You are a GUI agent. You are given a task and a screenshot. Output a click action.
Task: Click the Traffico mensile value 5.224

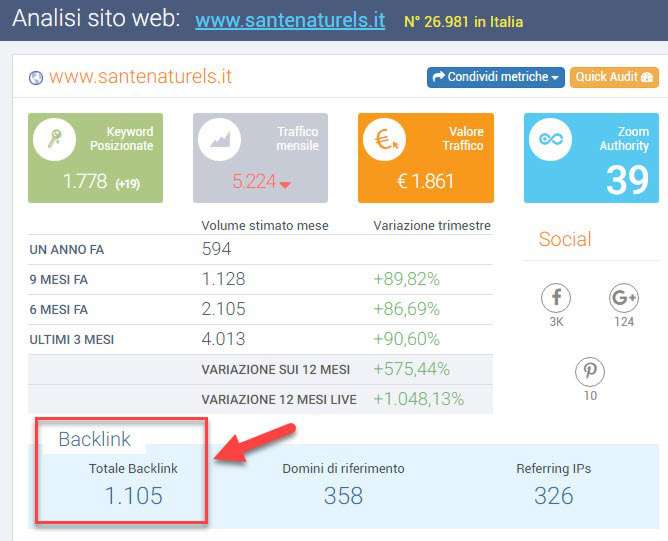254,181
